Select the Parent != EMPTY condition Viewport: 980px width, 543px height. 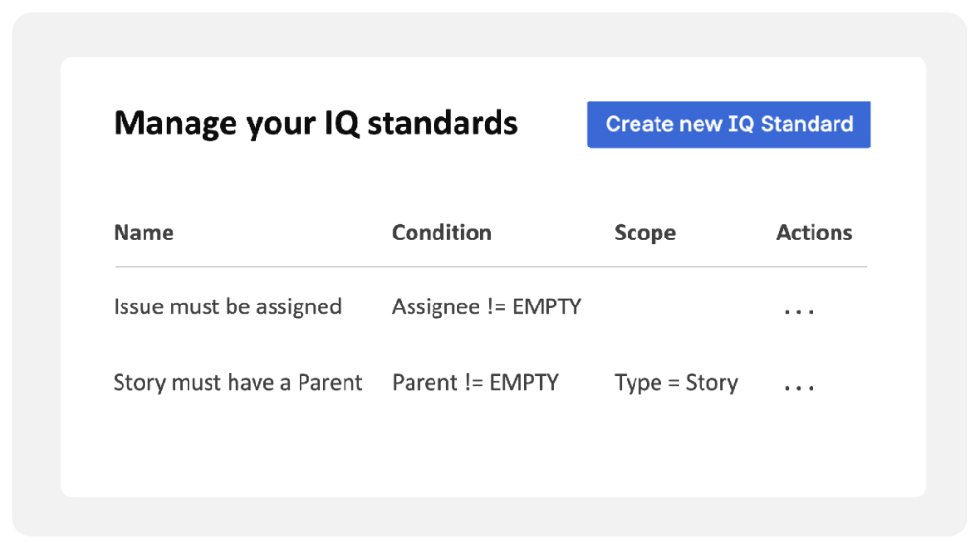point(475,383)
